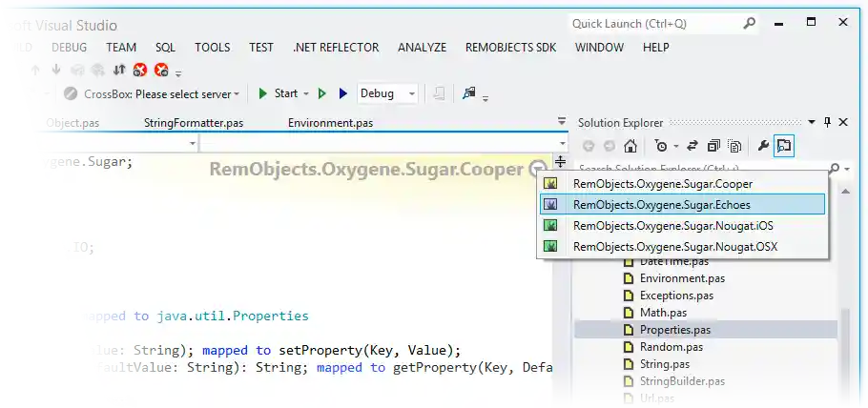Click the CrossBox no-server circle icon
The height and width of the screenshot is (408, 868).
pos(71,93)
